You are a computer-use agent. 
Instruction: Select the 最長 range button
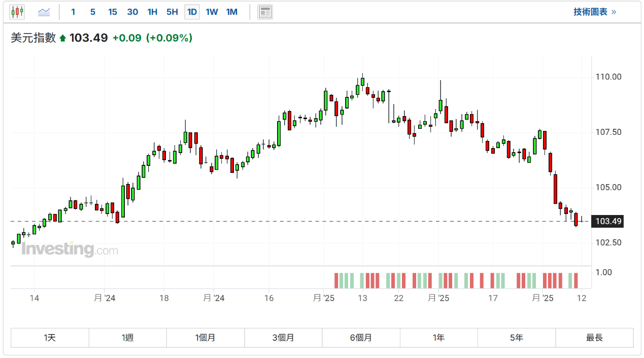(594, 338)
